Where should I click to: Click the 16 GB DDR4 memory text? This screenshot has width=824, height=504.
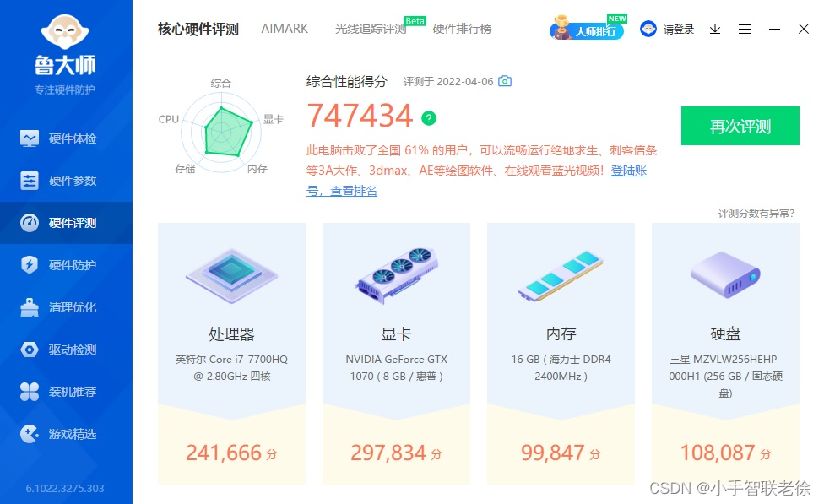point(561,367)
